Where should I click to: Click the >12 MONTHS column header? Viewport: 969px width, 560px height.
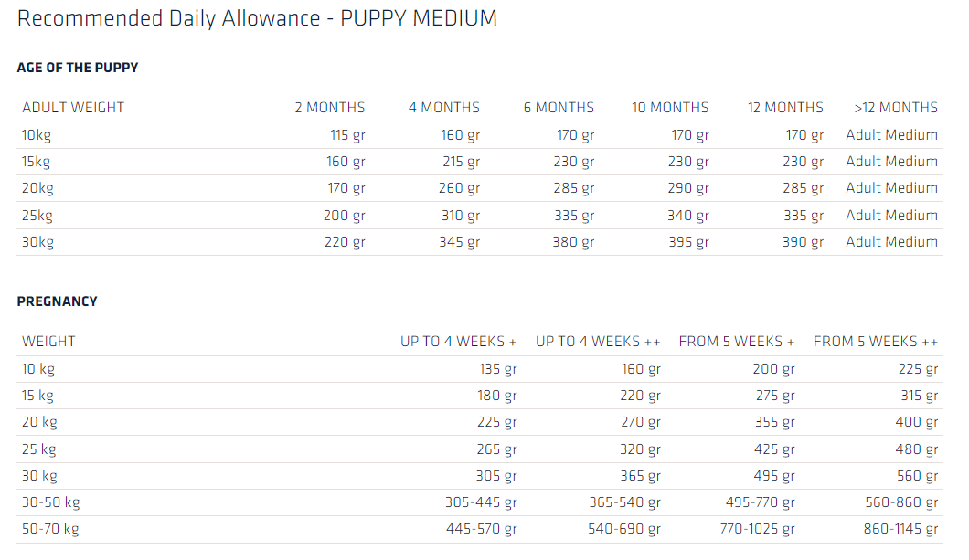(896, 108)
